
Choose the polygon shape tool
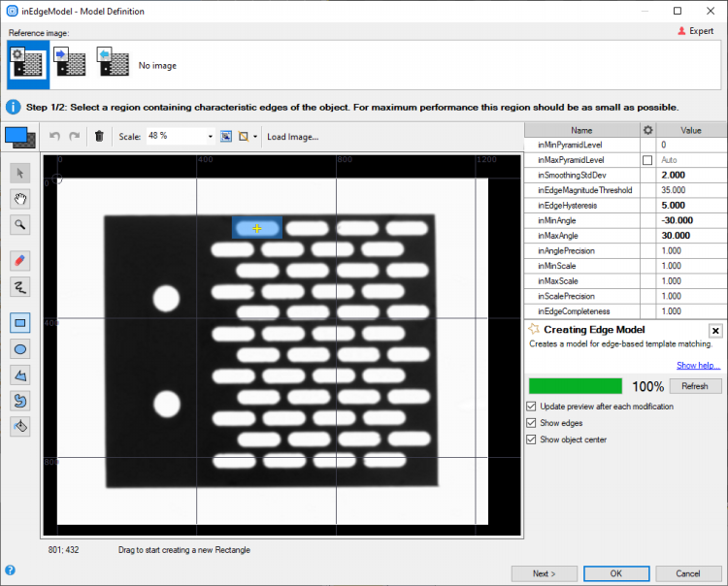coord(19,374)
